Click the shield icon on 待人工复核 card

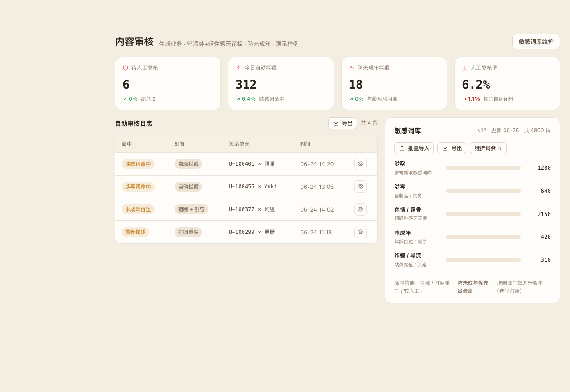[x=126, y=68]
